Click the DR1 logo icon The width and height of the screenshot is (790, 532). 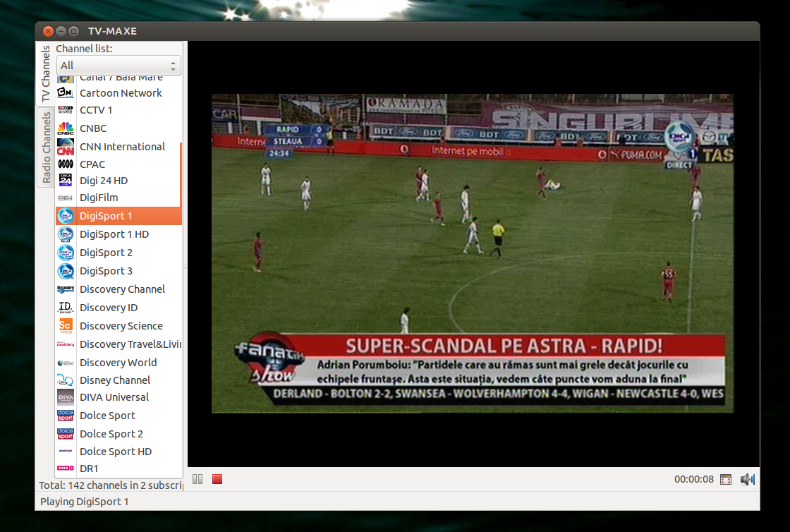point(66,468)
